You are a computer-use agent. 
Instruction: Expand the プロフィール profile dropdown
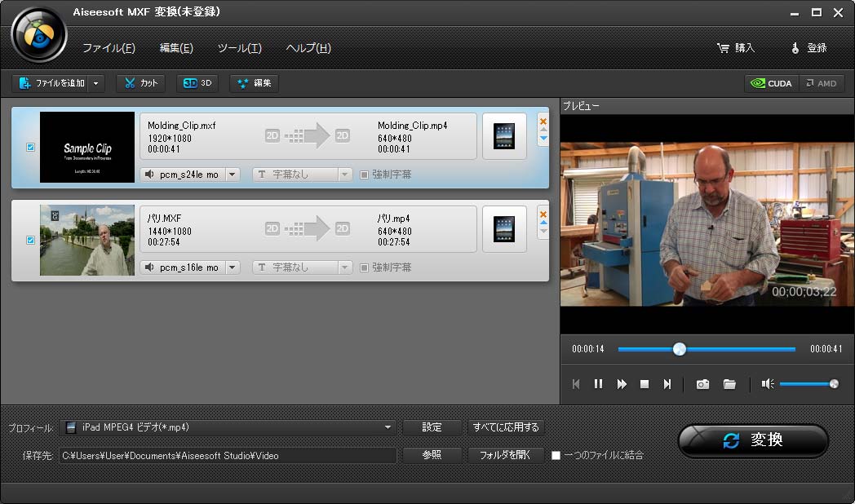pos(388,427)
